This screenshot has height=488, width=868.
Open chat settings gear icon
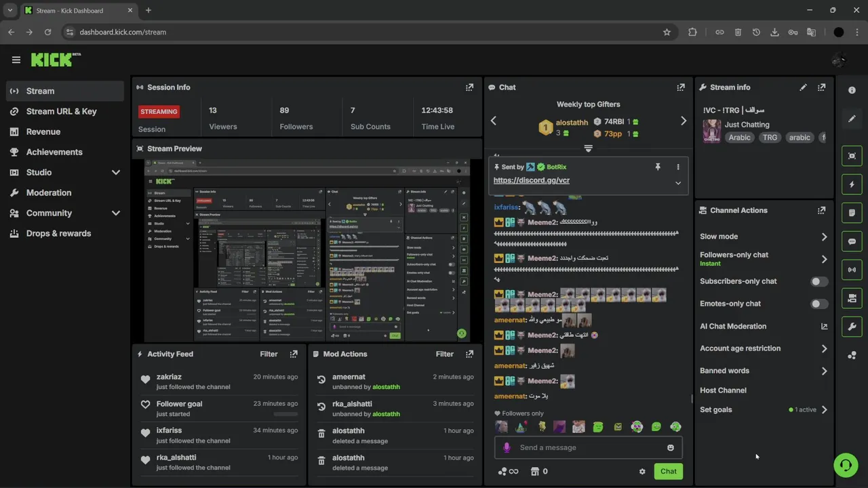tap(642, 472)
